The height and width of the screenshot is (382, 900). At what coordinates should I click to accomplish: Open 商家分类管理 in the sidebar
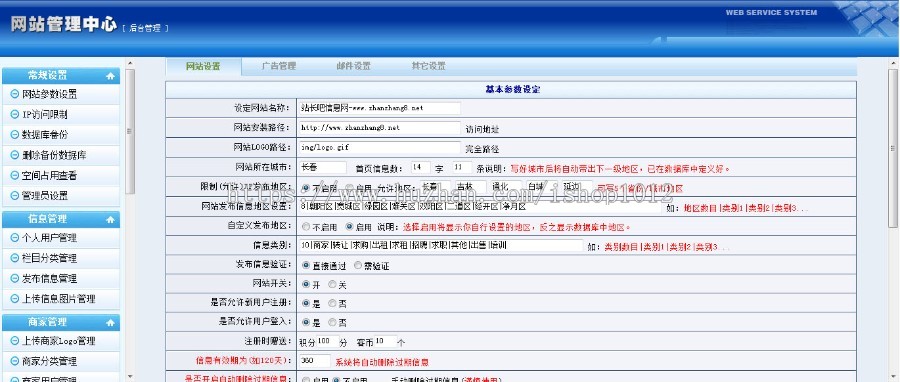(49, 361)
